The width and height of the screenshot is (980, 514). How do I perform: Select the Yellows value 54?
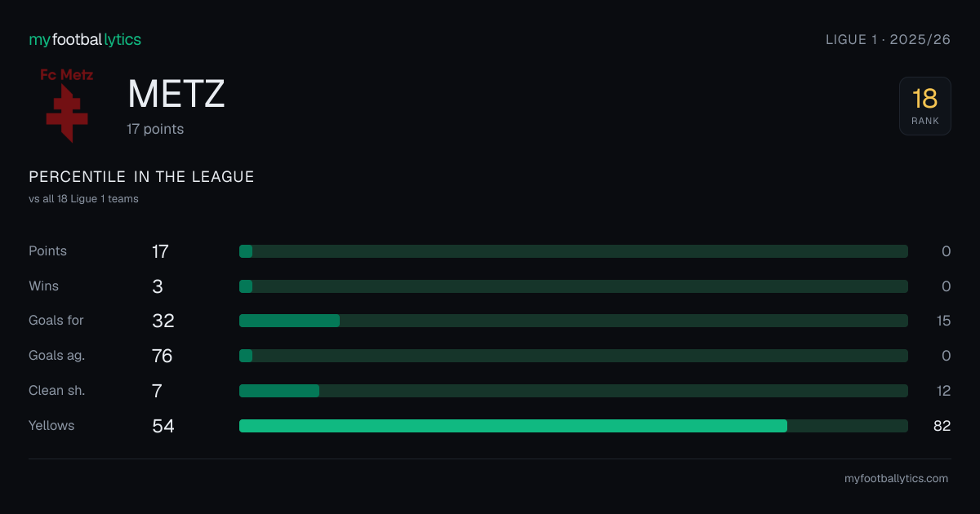(163, 426)
